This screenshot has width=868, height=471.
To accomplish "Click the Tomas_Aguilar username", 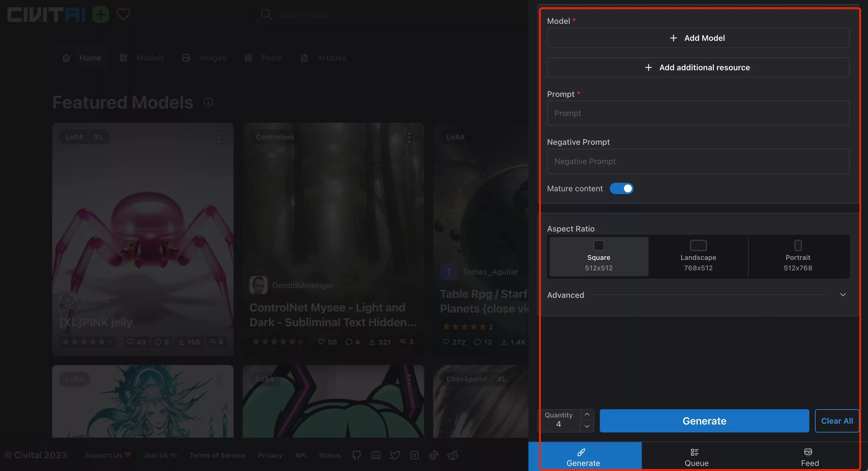I will pos(490,271).
